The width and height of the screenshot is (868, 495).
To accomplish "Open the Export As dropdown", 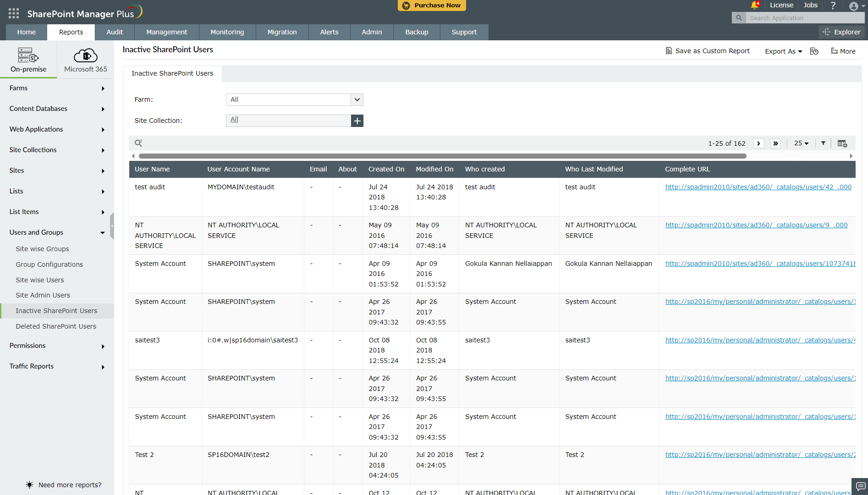I will coord(783,51).
